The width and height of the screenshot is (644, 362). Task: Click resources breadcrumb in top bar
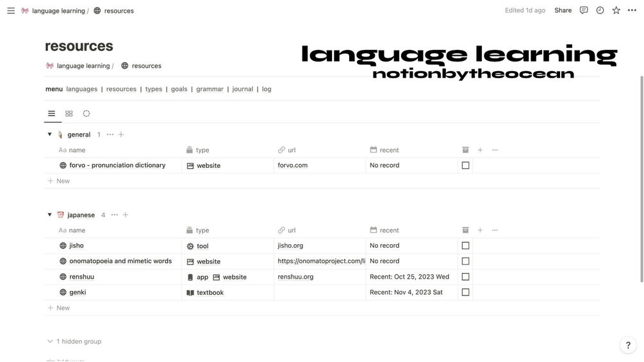[x=114, y=11]
